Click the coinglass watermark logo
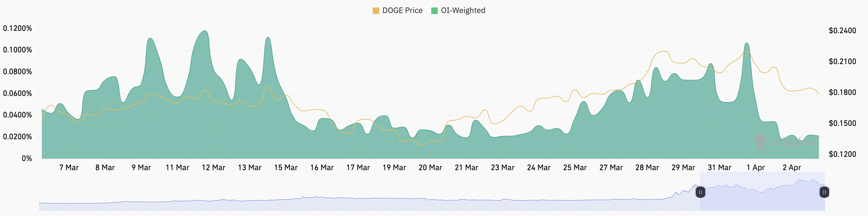This screenshot has height=216, width=868. [760, 142]
